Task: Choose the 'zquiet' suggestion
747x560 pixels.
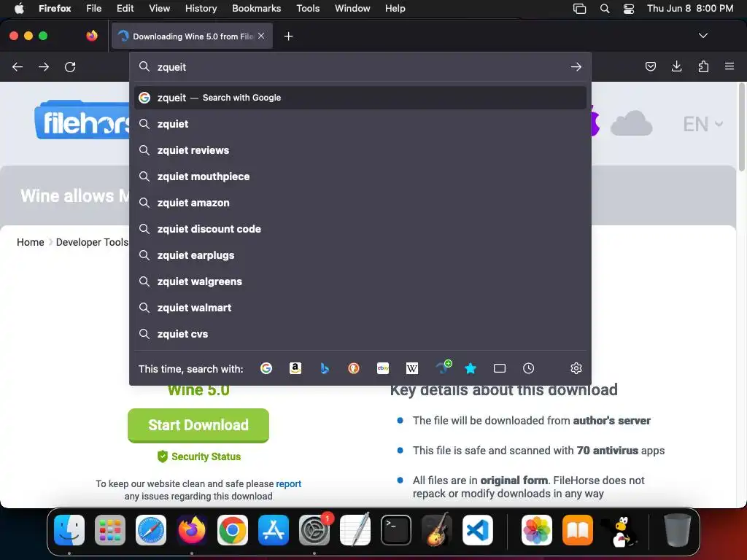Action: (x=360, y=124)
